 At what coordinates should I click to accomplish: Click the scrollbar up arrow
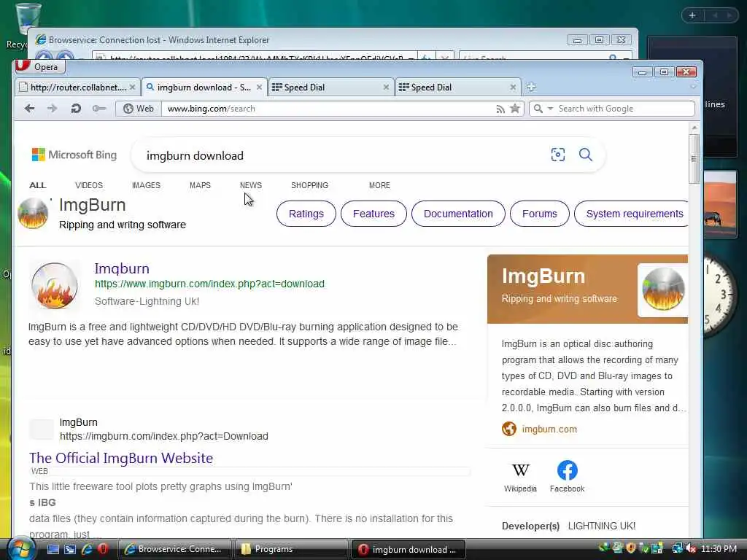point(694,128)
